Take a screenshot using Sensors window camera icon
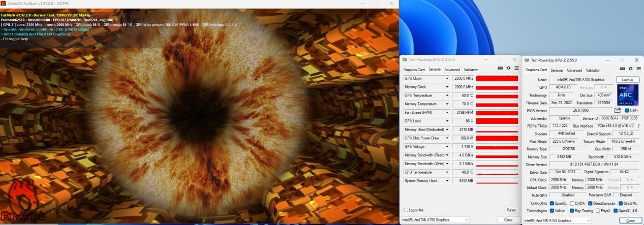Screen dimensions: 644x225 tap(500, 68)
